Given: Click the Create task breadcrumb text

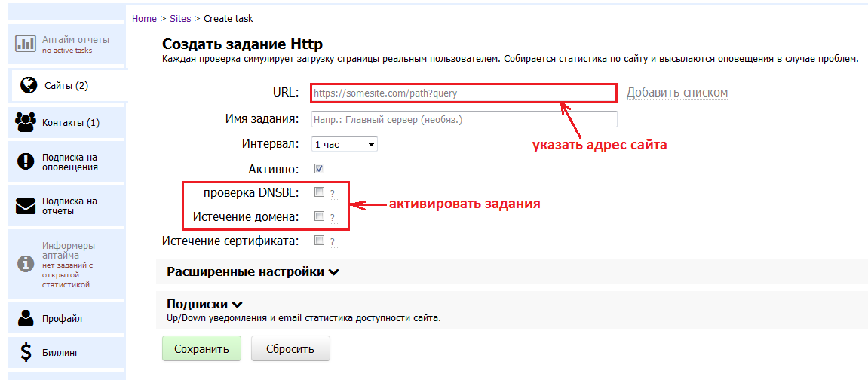Looking at the screenshot, I should 228,18.
